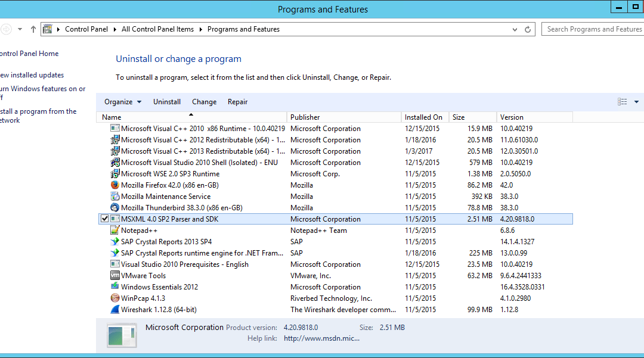The height and width of the screenshot is (358, 644).
Task: Click Change in the toolbar
Action: [204, 102]
